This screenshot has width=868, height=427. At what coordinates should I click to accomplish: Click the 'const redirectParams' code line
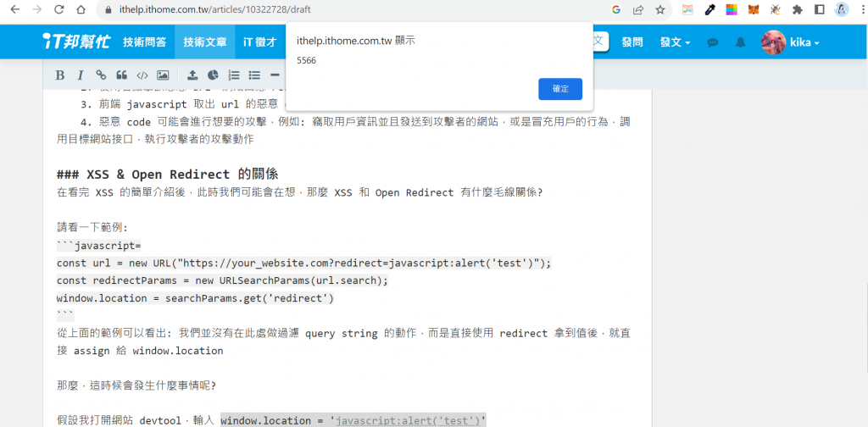(x=223, y=280)
